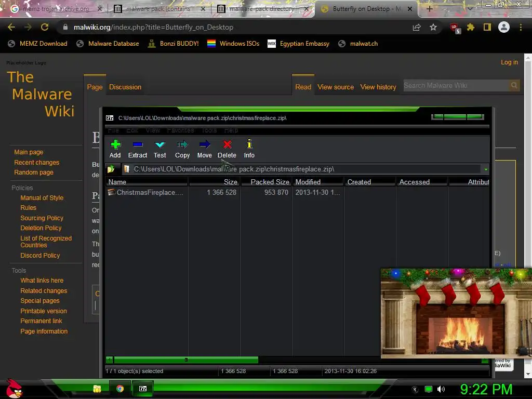Click the Info icon in 7-Zip toolbar
532x399 pixels.
coord(249,149)
